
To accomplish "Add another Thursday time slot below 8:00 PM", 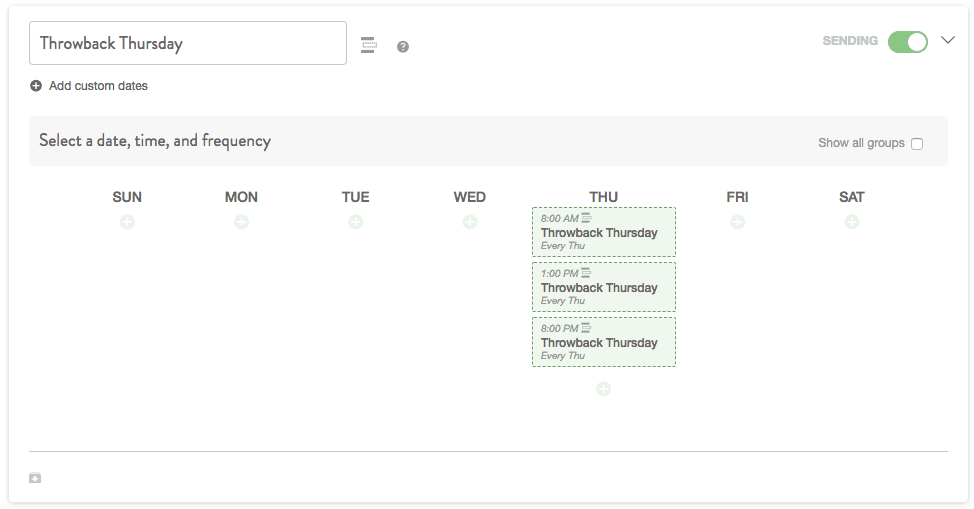I will (604, 389).
